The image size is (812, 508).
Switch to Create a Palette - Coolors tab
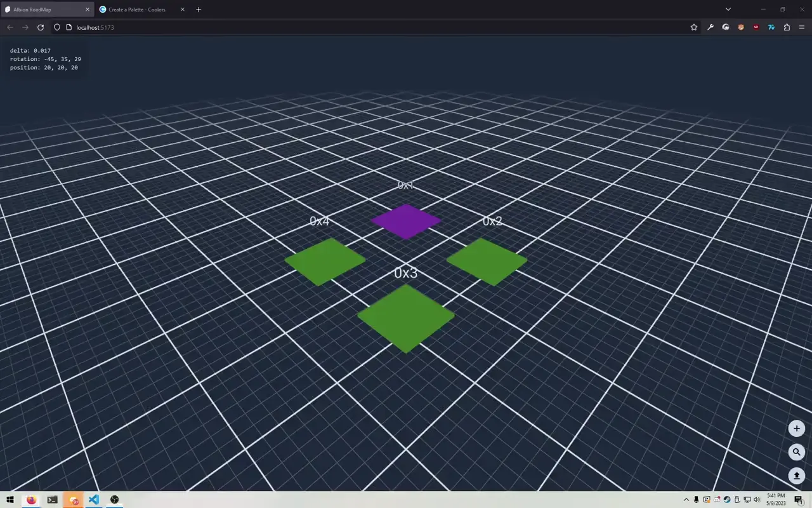click(136, 10)
